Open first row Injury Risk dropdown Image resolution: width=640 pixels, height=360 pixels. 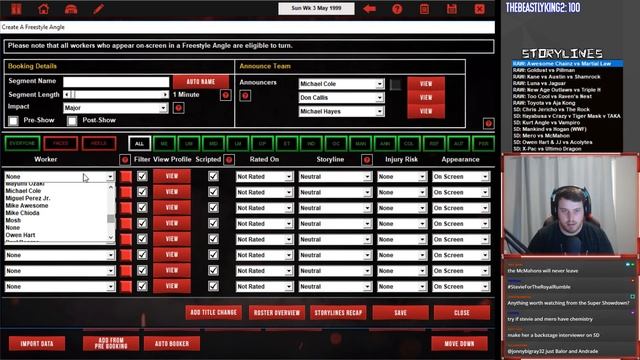[402, 177]
